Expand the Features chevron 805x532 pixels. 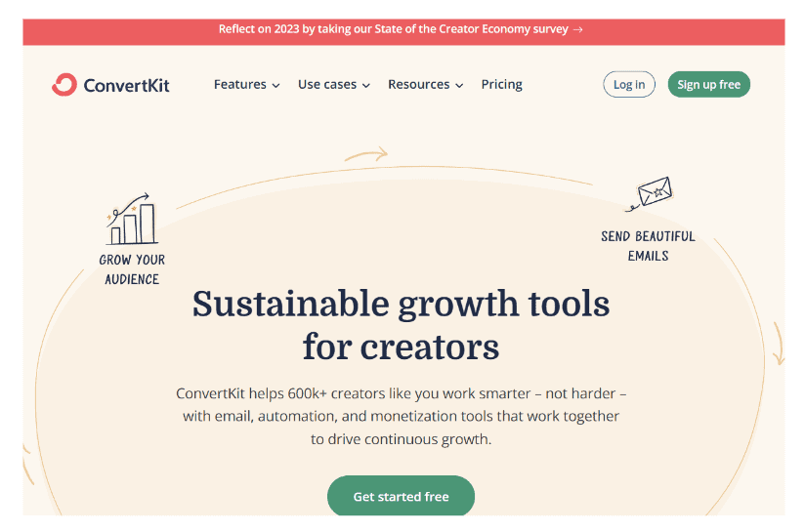275,86
